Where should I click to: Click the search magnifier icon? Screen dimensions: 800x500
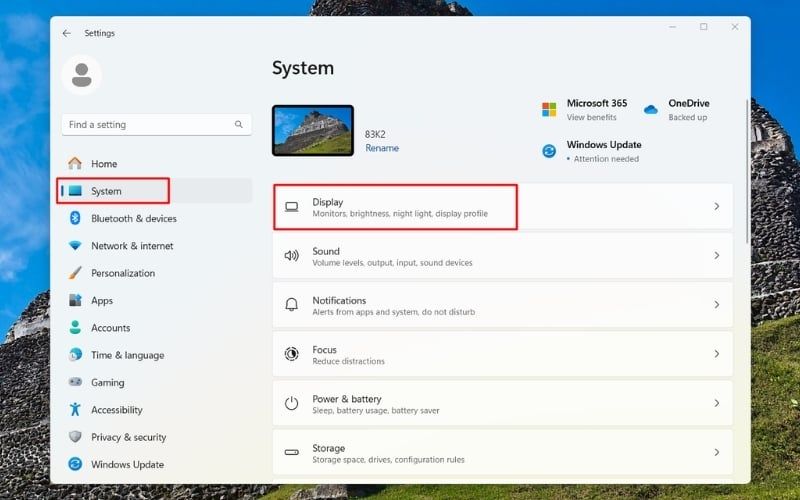tap(239, 125)
